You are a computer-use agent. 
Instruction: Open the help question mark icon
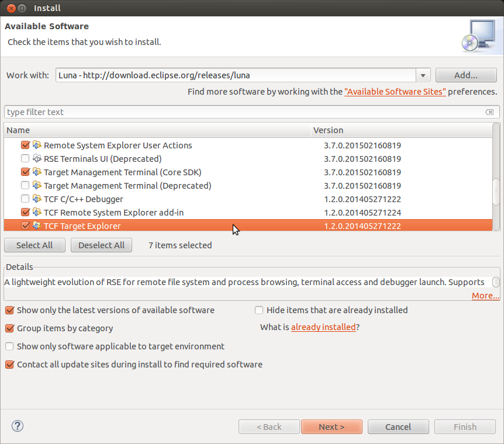tap(17, 426)
